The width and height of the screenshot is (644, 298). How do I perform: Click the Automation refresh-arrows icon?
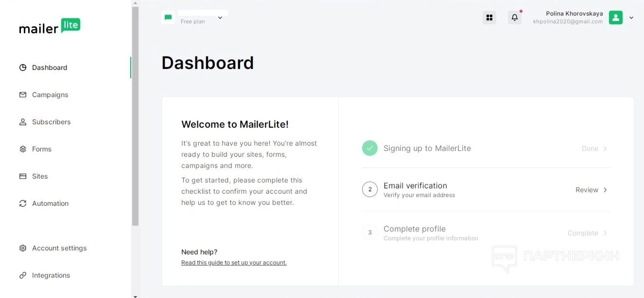click(23, 203)
